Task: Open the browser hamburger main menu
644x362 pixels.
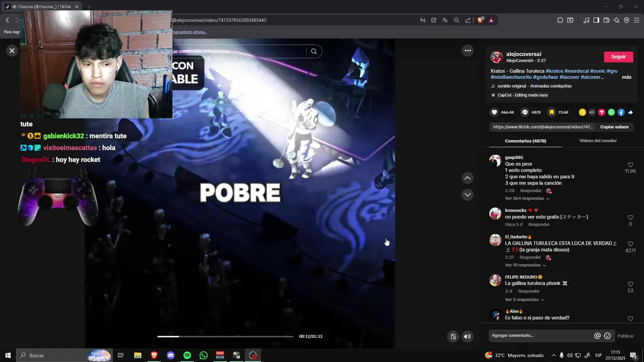Action: [x=636, y=20]
